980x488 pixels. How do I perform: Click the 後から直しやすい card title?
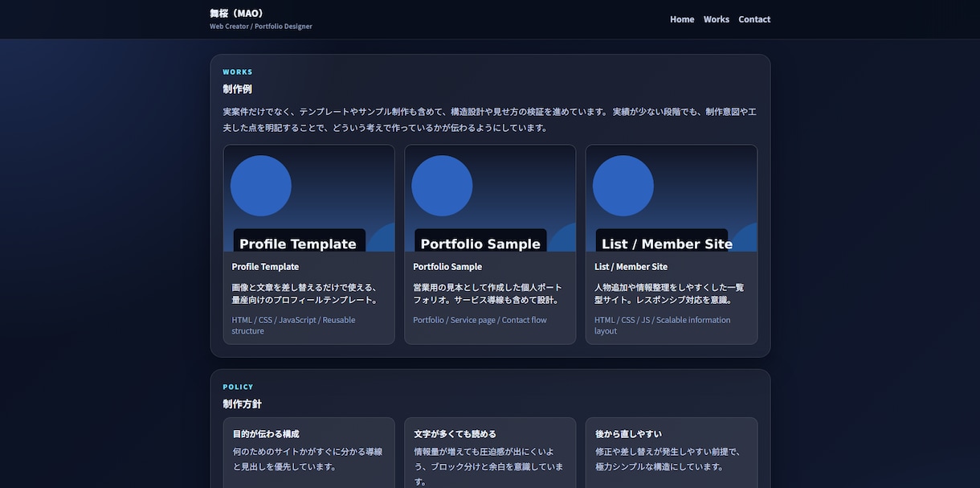[x=628, y=434]
